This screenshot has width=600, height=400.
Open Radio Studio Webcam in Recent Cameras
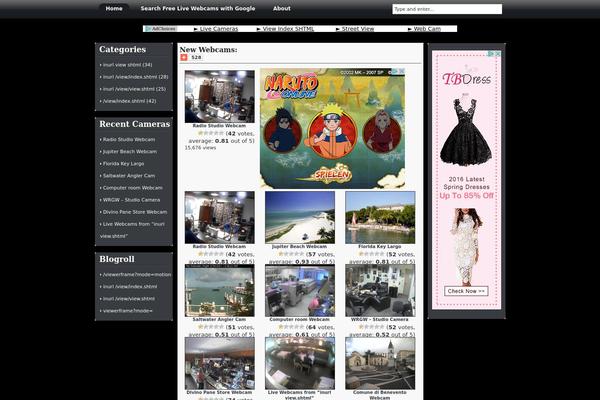coord(129,139)
